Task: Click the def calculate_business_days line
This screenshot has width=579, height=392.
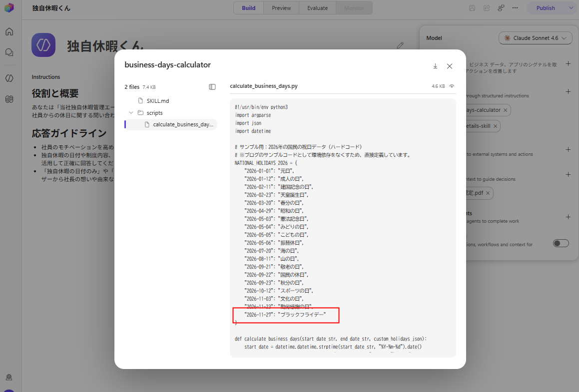Action: click(x=331, y=339)
